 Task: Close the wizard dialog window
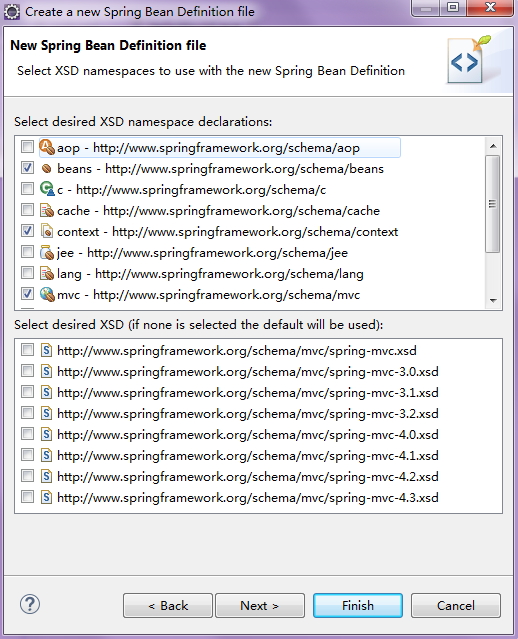point(490,8)
